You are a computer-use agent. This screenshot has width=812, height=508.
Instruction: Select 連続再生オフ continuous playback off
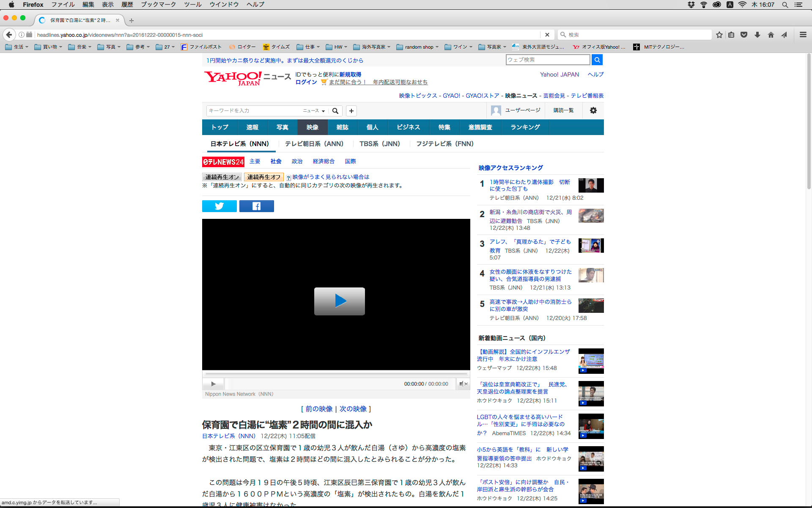(263, 177)
